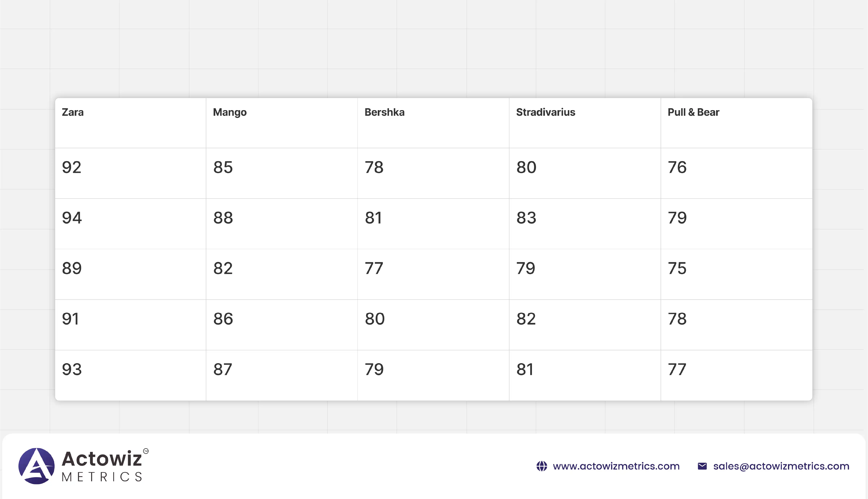Click the Stradivarius column header

546,112
